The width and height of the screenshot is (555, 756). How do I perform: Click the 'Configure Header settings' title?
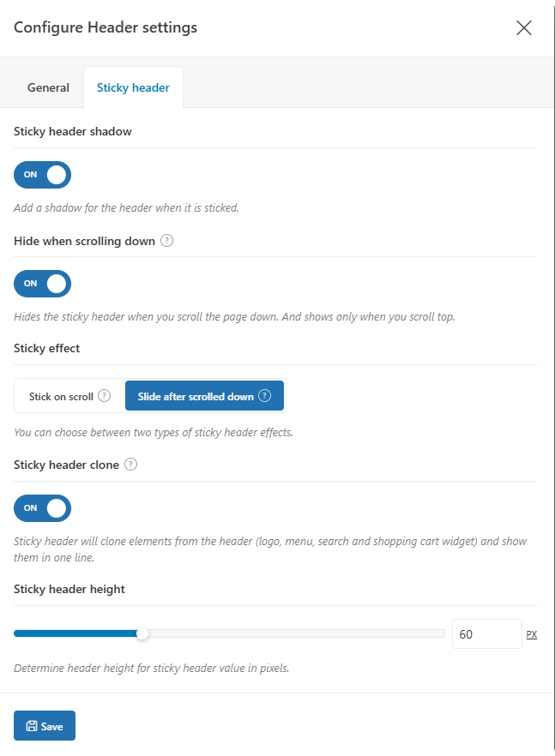click(x=106, y=27)
